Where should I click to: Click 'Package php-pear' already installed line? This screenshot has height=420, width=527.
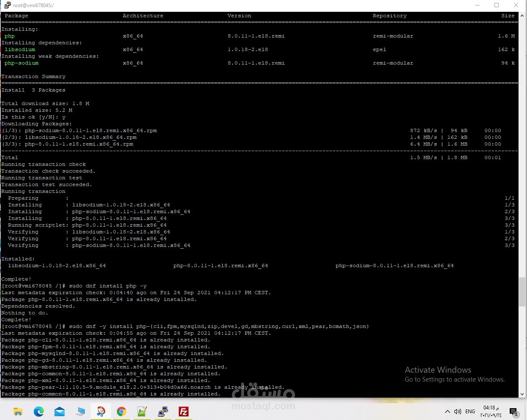143,387
